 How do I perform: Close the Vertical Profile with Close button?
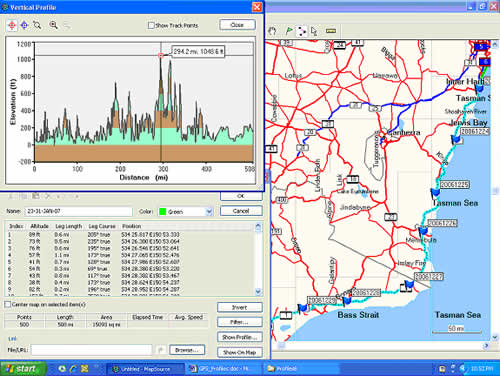(x=237, y=25)
